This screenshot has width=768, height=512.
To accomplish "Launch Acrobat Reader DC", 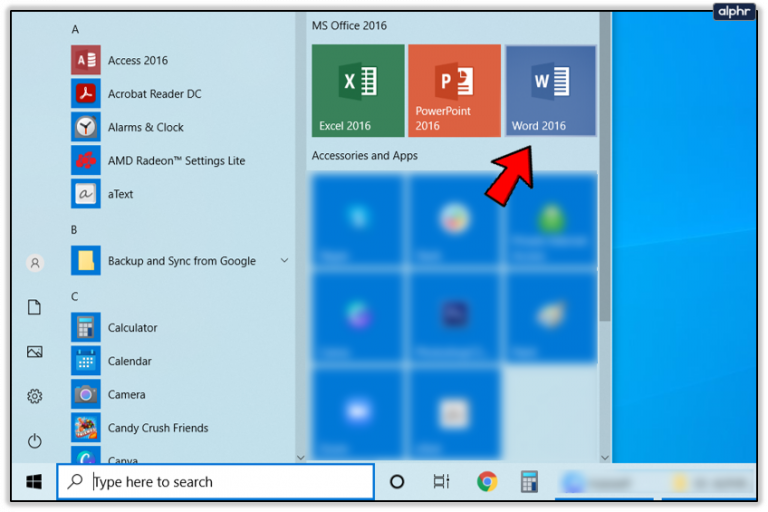I will [181, 94].
